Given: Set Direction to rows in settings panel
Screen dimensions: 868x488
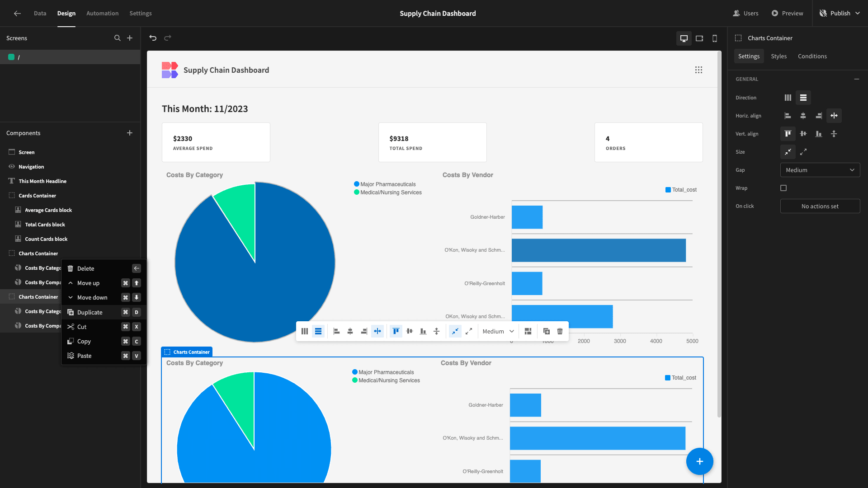Looking at the screenshot, I should pos(803,98).
